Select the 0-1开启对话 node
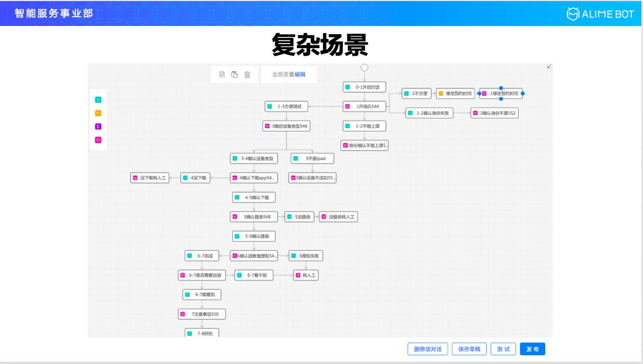The width and height of the screenshot is (643, 364). point(363,86)
